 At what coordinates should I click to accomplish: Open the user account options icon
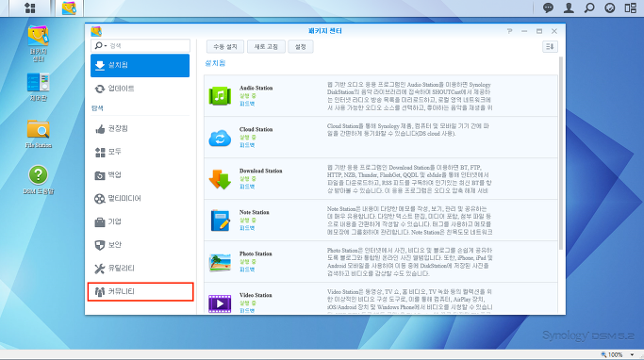click(x=569, y=8)
